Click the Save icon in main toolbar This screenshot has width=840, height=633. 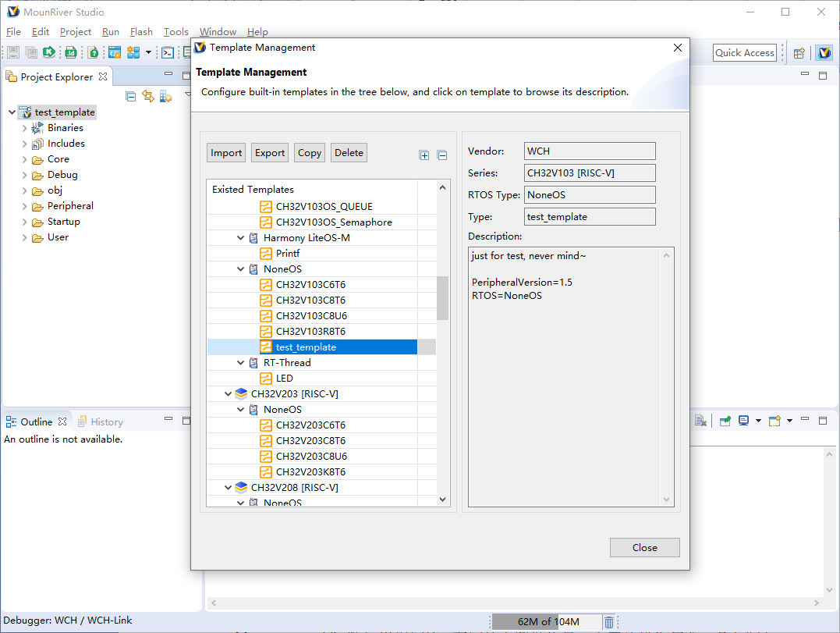click(x=13, y=52)
